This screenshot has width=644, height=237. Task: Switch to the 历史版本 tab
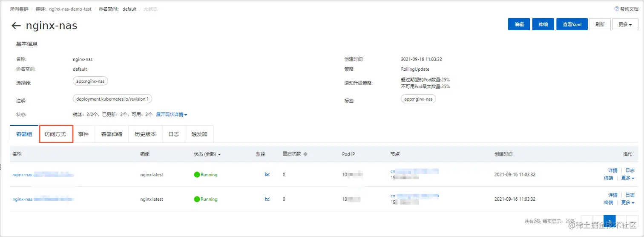click(145, 134)
